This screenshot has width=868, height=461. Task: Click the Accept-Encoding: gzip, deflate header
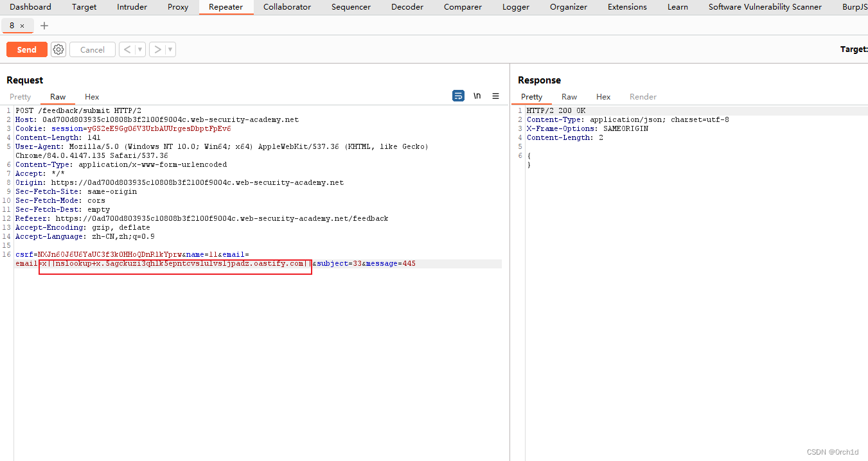pos(83,227)
